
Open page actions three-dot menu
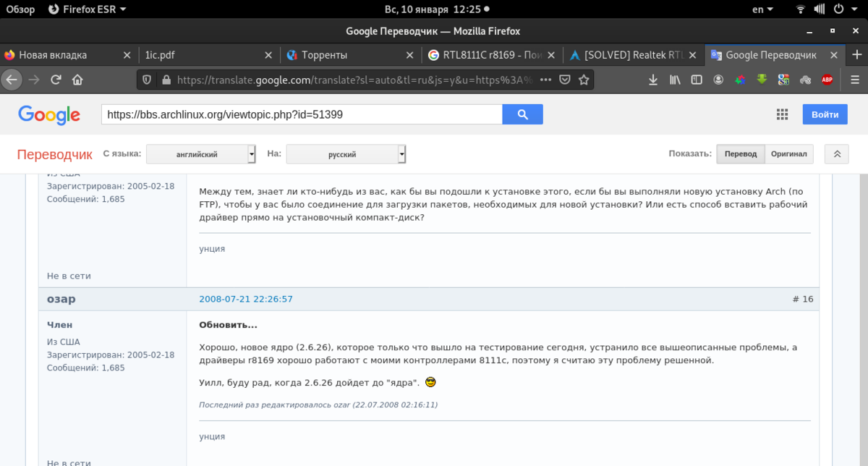(x=546, y=80)
